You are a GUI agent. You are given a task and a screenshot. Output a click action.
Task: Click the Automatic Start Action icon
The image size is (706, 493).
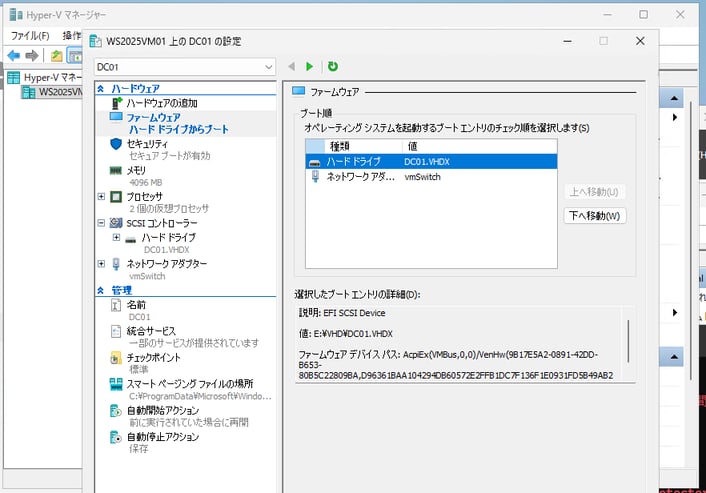116,411
